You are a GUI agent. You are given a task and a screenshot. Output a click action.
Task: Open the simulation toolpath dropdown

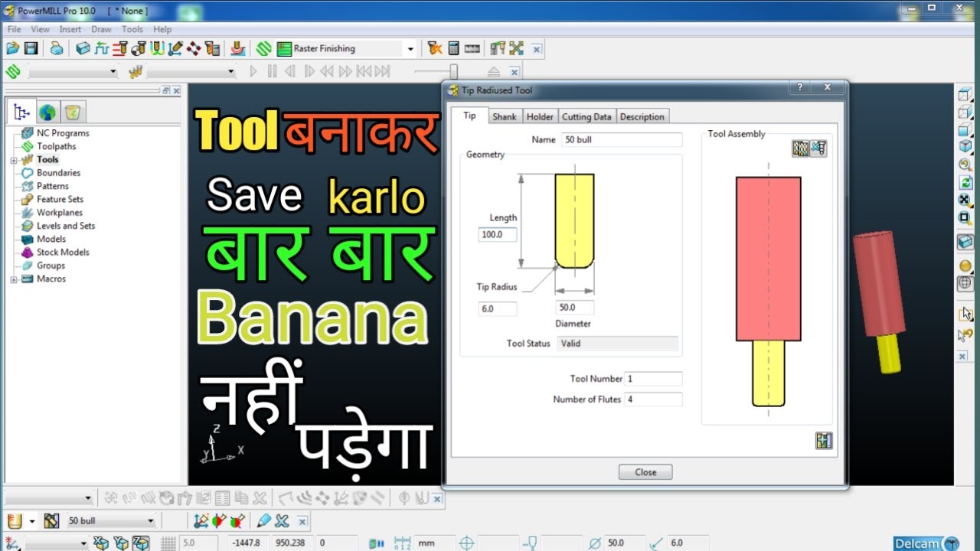pos(113,72)
